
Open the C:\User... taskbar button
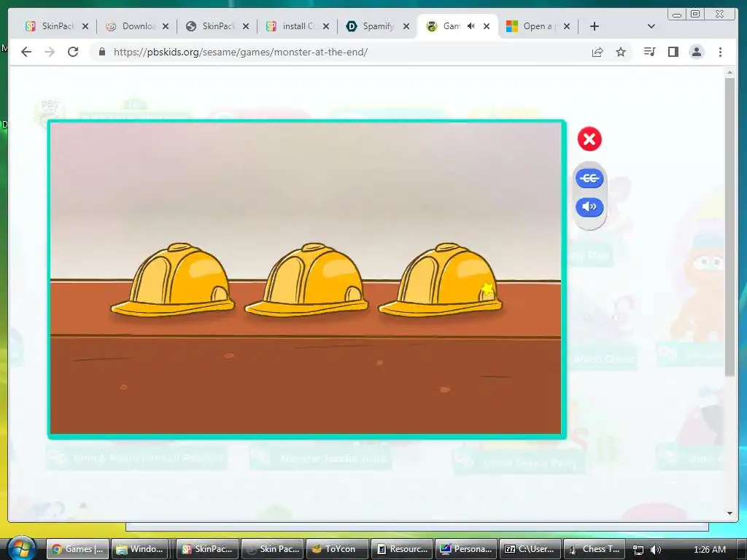click(x=531, y=549)
